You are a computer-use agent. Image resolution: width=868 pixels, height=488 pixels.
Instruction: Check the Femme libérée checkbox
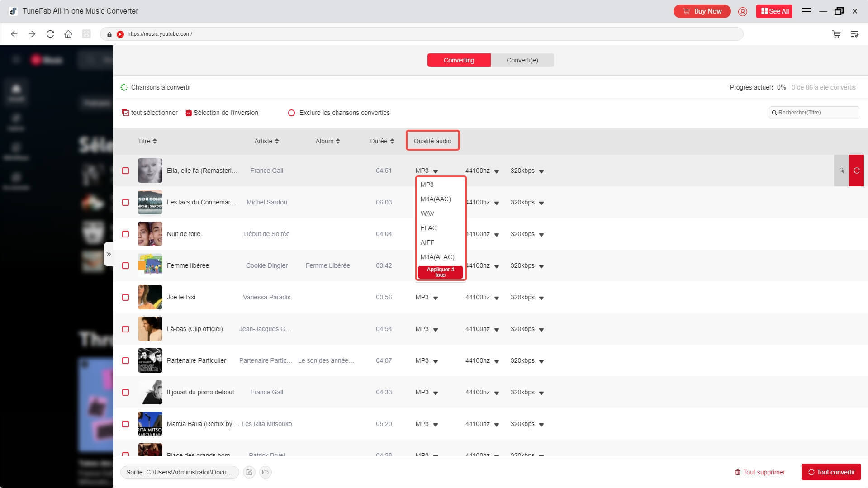click(126, 265)
